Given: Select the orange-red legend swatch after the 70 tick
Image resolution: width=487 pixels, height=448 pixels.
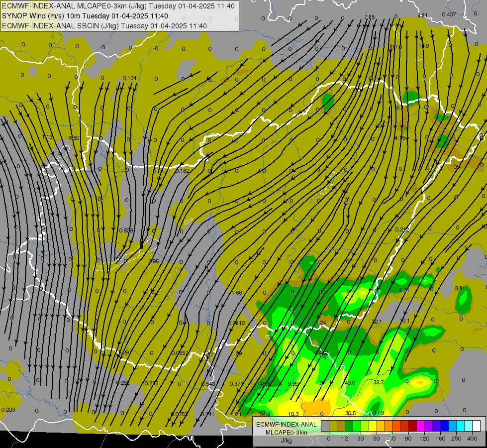Looking at the screenshot, I should click(x=397, y=426).
